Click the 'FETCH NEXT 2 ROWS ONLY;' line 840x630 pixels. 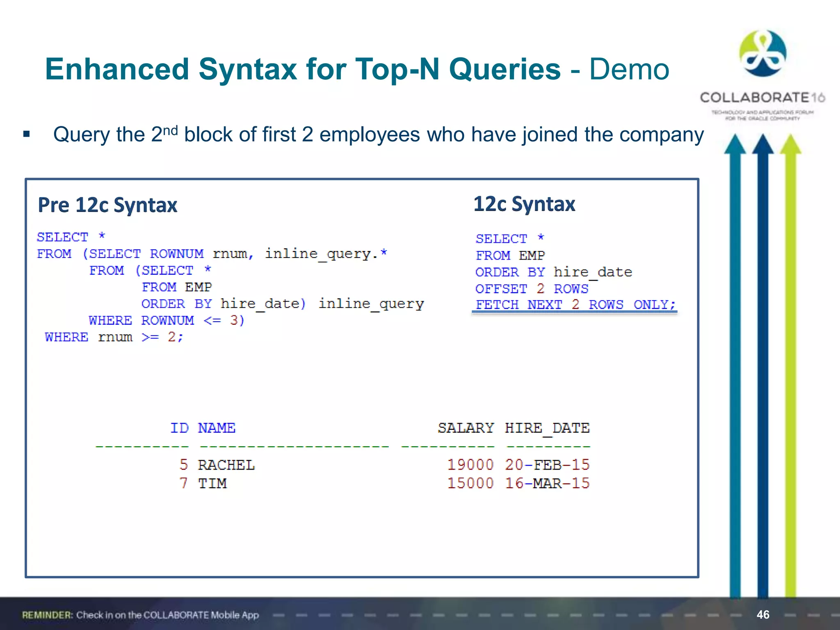[x=575, y=305]
